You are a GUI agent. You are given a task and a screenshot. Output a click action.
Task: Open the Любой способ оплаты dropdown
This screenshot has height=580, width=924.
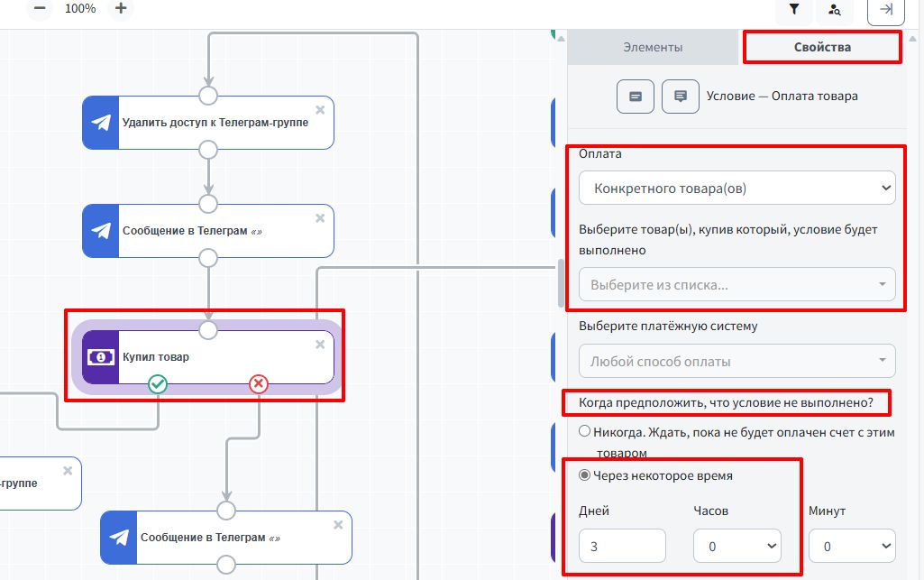point(737,361)
